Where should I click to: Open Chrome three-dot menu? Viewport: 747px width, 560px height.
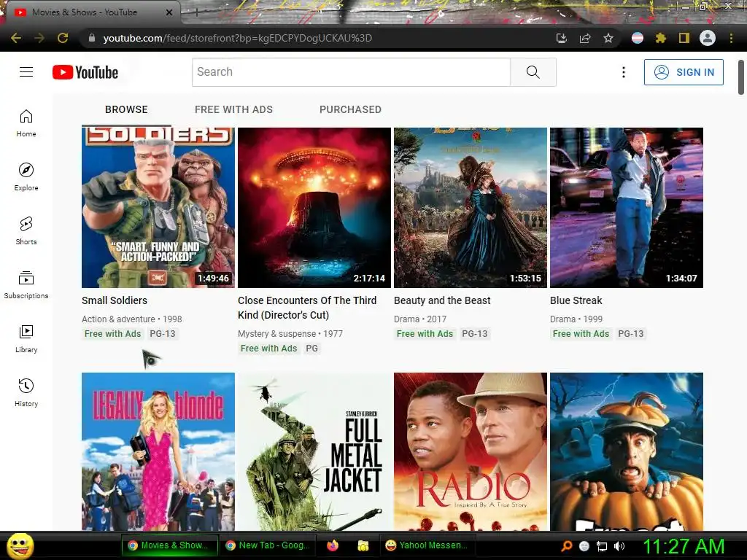[x=731, y=38]
